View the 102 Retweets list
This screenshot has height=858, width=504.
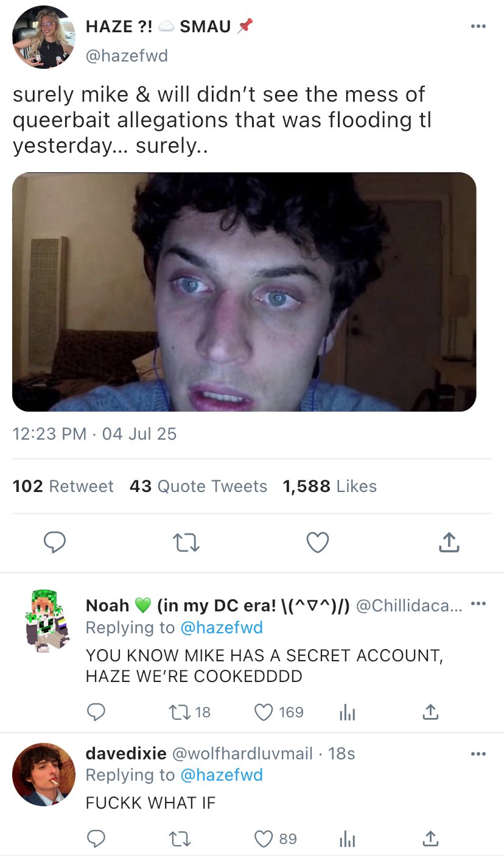63,486
